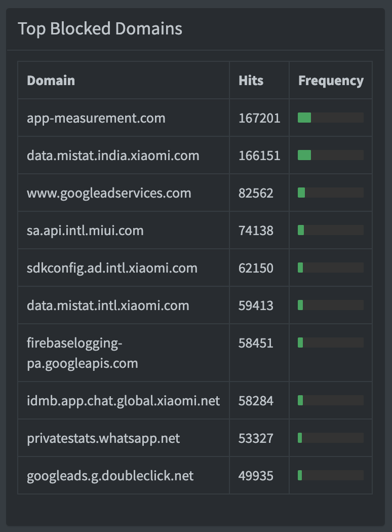Click the data.mistat.india.xiaomi.com domain
The width and height of the screenshot is (392, 532).
(x=113, y=156)
